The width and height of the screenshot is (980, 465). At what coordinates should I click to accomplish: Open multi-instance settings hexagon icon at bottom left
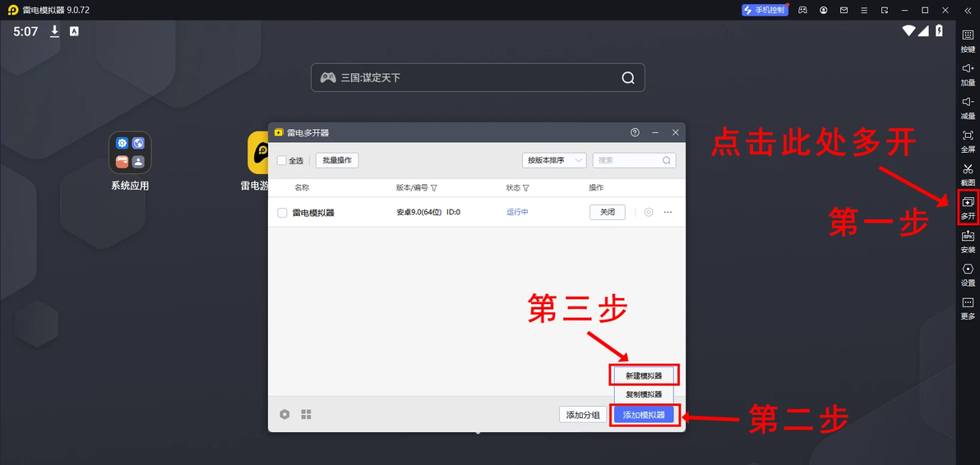click(284, 414)
